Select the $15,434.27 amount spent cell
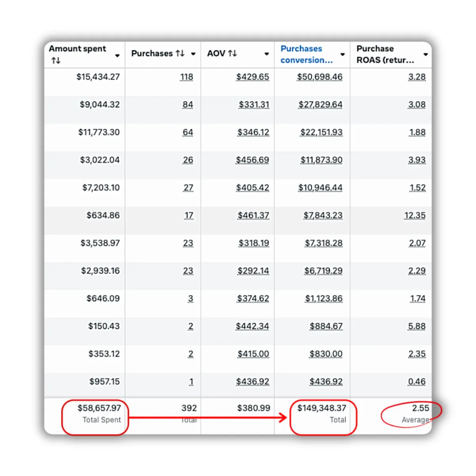This screenshot has width=476, height=476. tap(98, 77)
